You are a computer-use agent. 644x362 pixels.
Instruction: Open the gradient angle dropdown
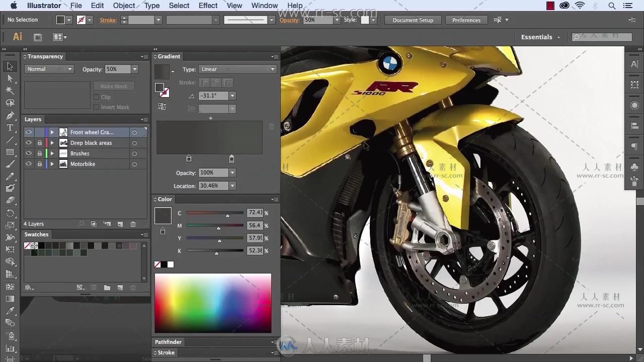[232, 96]
